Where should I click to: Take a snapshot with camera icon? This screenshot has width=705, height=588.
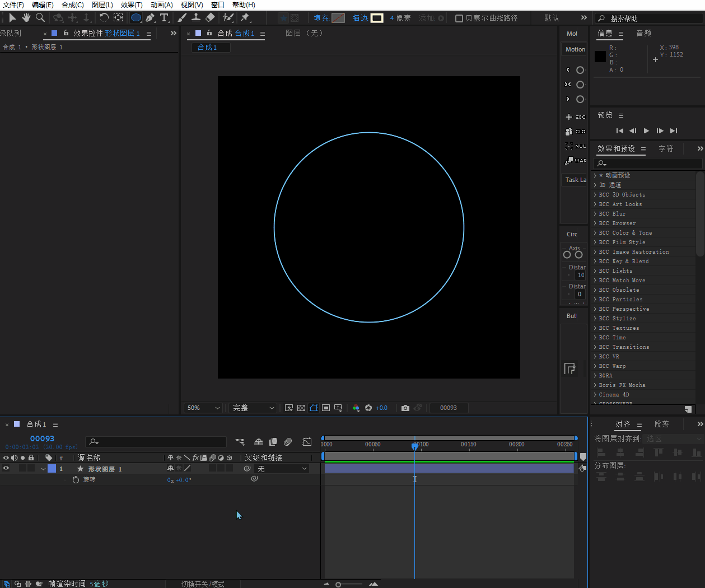coord(405,408)
